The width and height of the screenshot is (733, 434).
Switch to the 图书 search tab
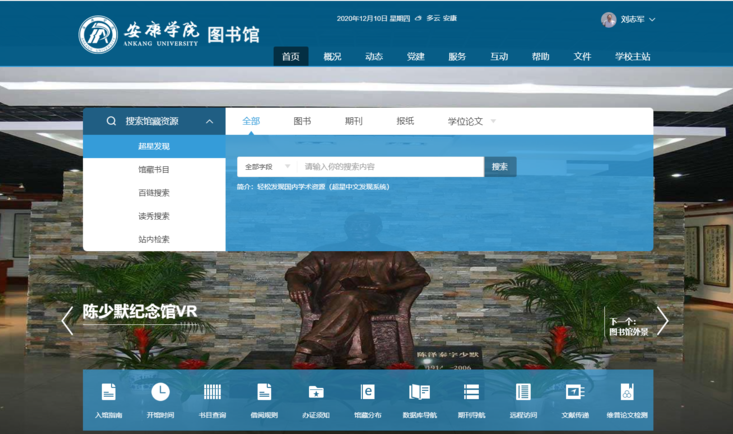(x=302, y=121)
